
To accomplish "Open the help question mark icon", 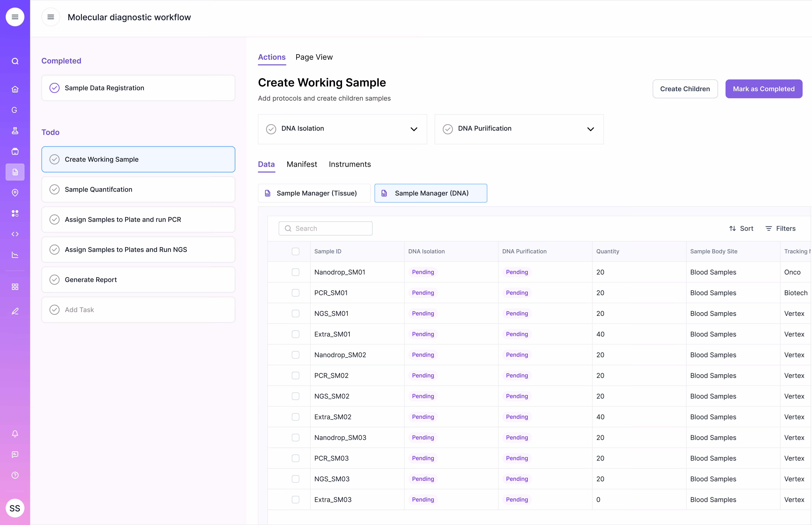I will tap(15, 475).
